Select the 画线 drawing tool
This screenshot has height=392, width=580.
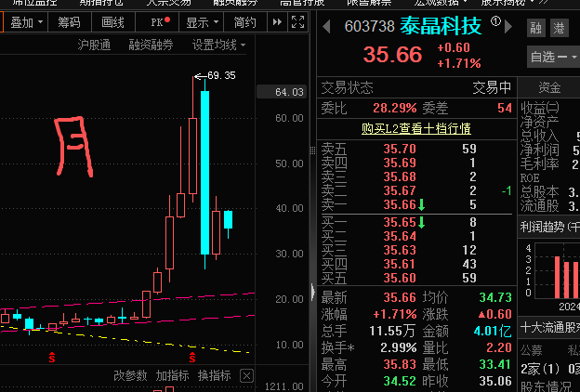112,22
